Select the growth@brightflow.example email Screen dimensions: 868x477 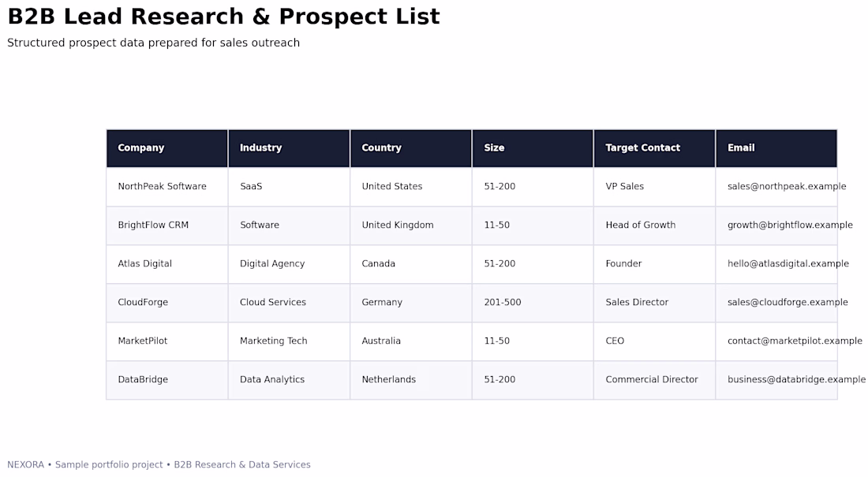click(x=790, y=225)
